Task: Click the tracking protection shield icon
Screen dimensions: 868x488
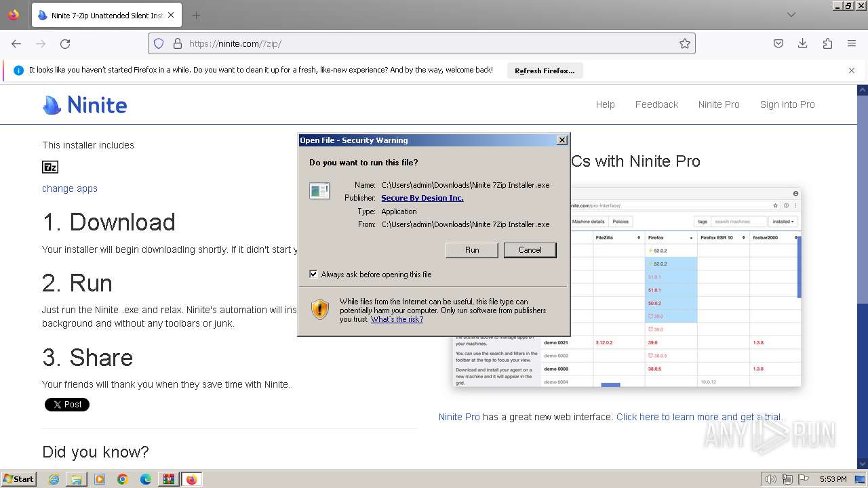Action: click(159, 43)
